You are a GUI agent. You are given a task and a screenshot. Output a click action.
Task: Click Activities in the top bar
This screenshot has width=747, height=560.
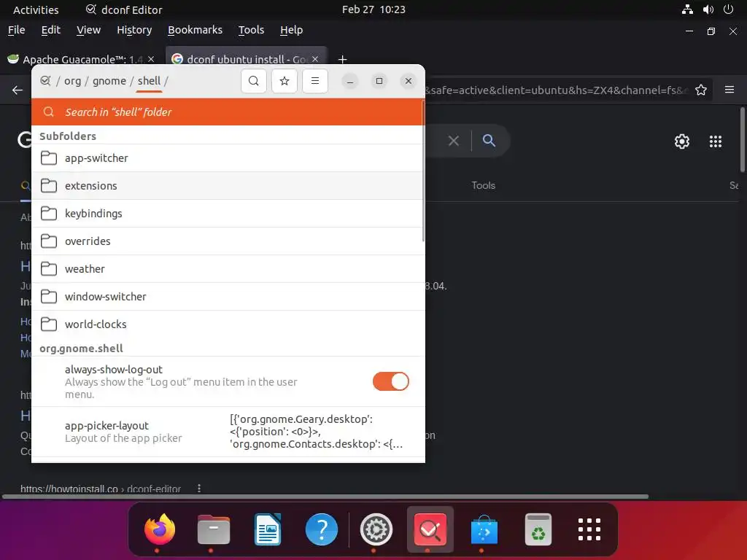pyautogui.click(x=36, y=9)
